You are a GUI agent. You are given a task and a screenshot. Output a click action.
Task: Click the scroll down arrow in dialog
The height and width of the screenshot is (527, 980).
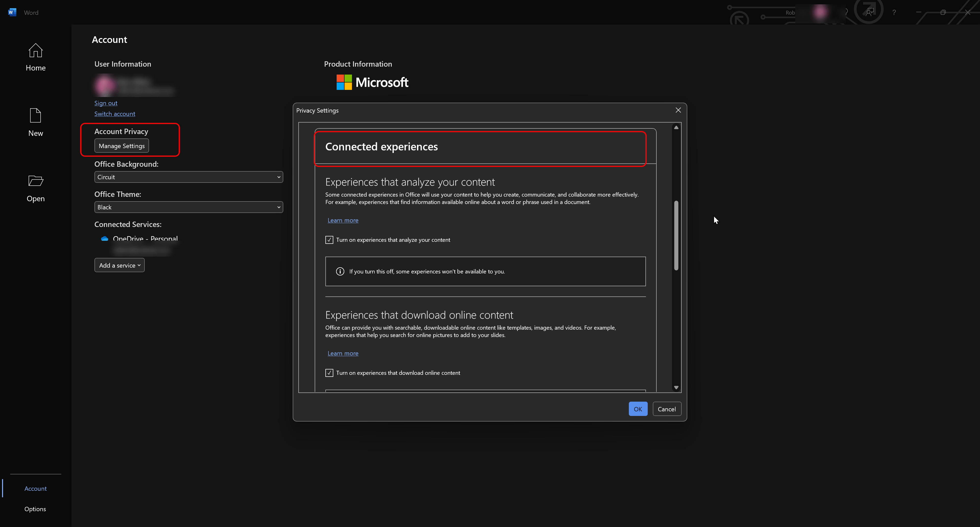[676, 387]
